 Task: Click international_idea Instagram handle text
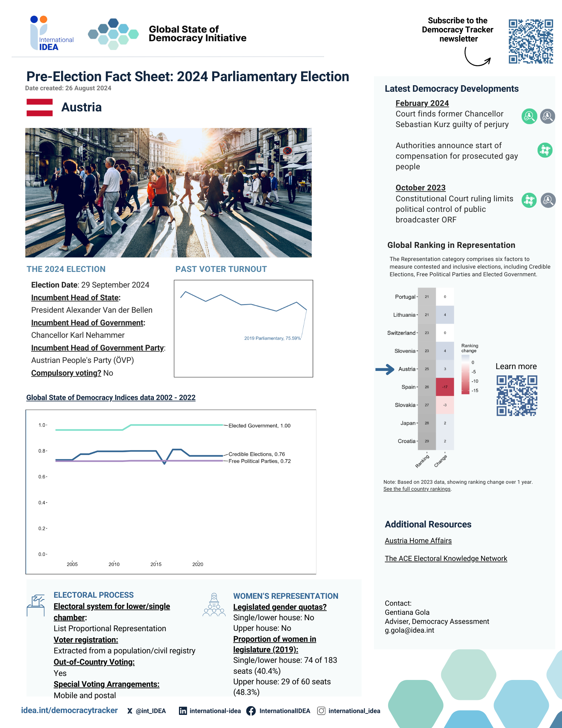coord(354,711)
